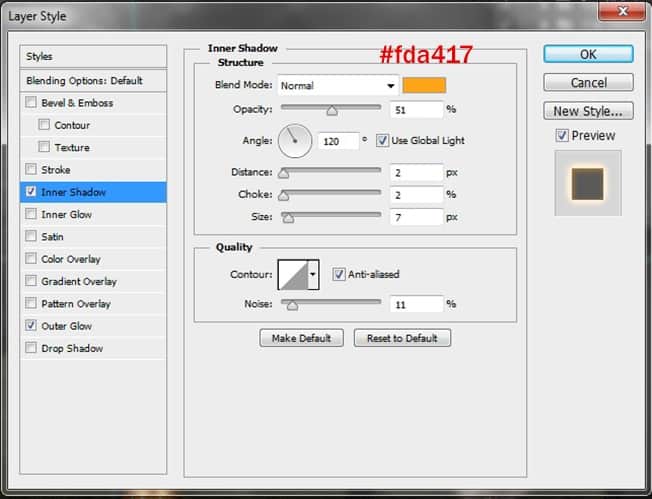Image resolution: width=652 pixels, height=499 pixels.
Task: Enable the Contour sub-effect checkbox
Action: 44,125
